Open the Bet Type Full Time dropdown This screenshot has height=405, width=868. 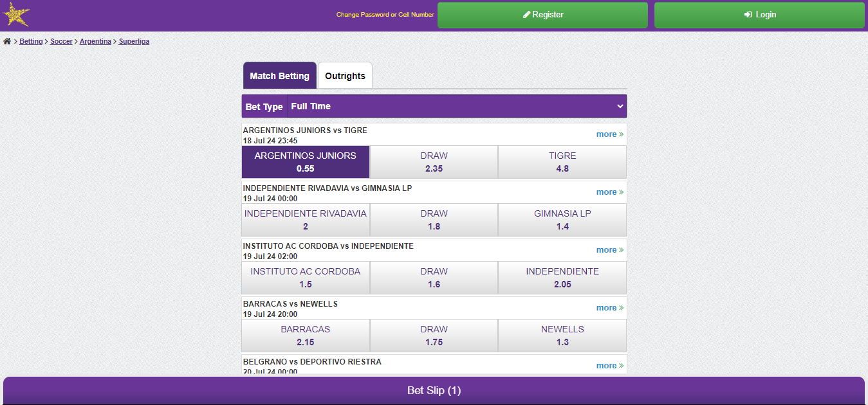tap(457, 106)
